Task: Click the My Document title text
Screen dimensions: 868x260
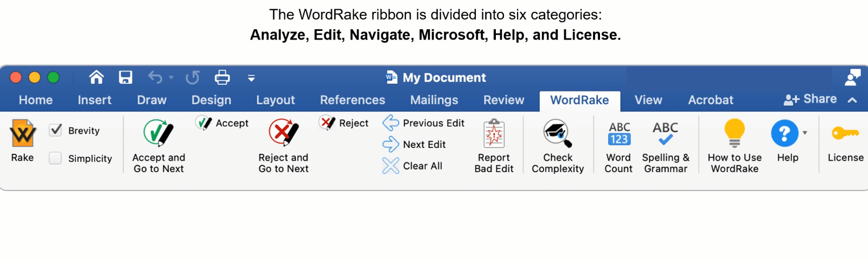Action: tap(444, 77)
